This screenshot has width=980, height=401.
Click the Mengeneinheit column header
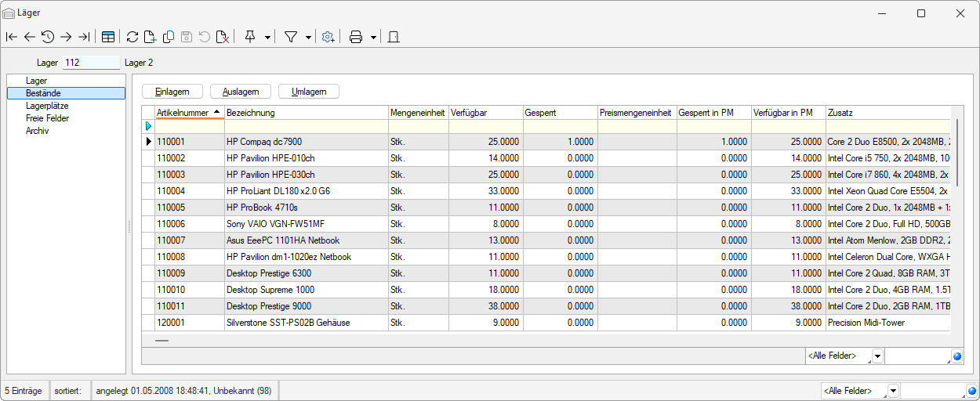click(419, 113)
